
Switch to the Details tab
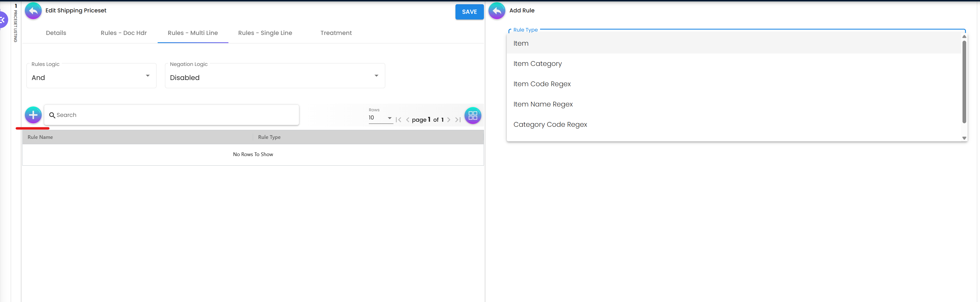coord(56,33)
